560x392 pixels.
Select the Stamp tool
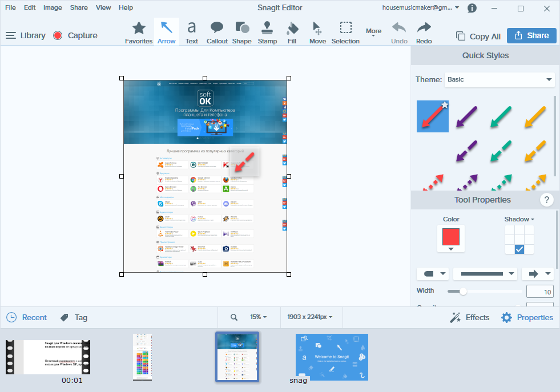(x=267, y=33)
